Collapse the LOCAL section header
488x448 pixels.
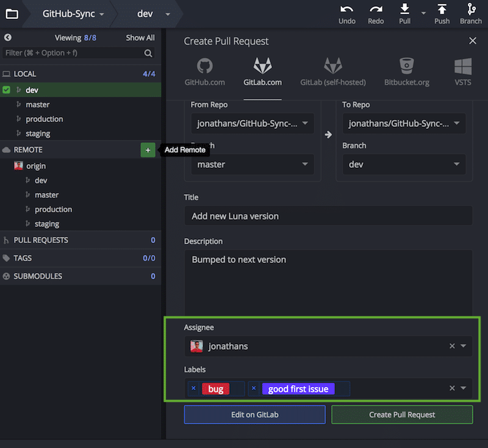pos(81,74)
